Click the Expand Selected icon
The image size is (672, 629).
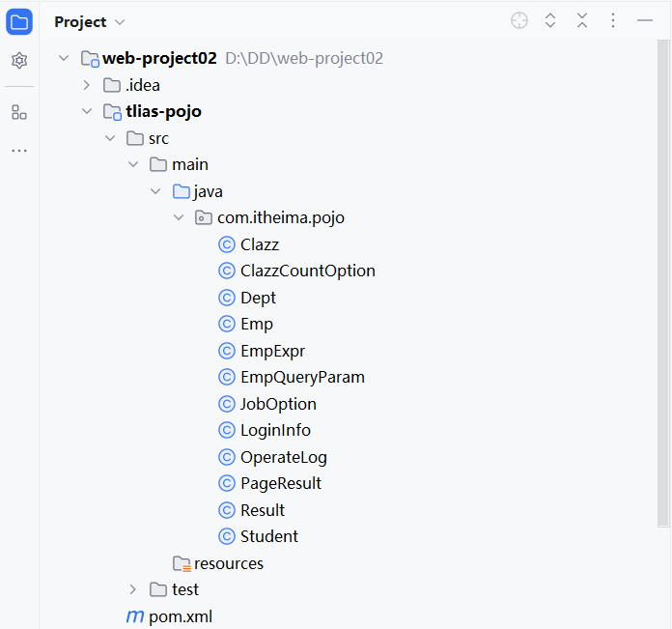[550, 21]
